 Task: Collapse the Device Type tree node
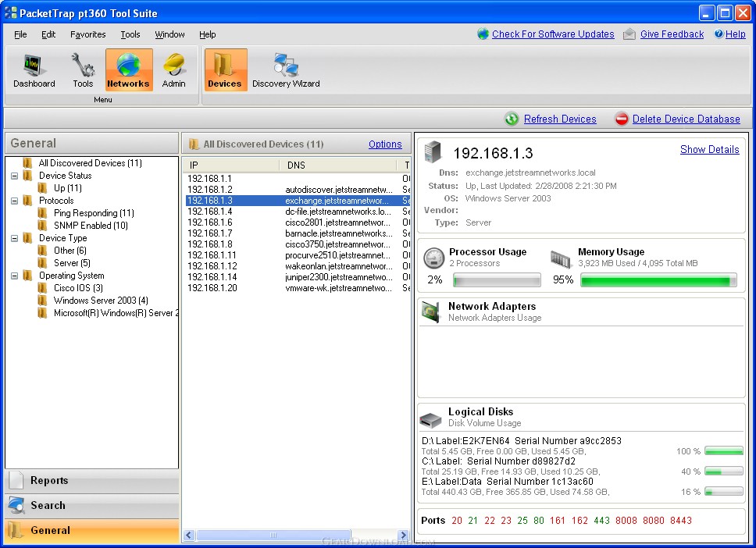pos(15,238)
